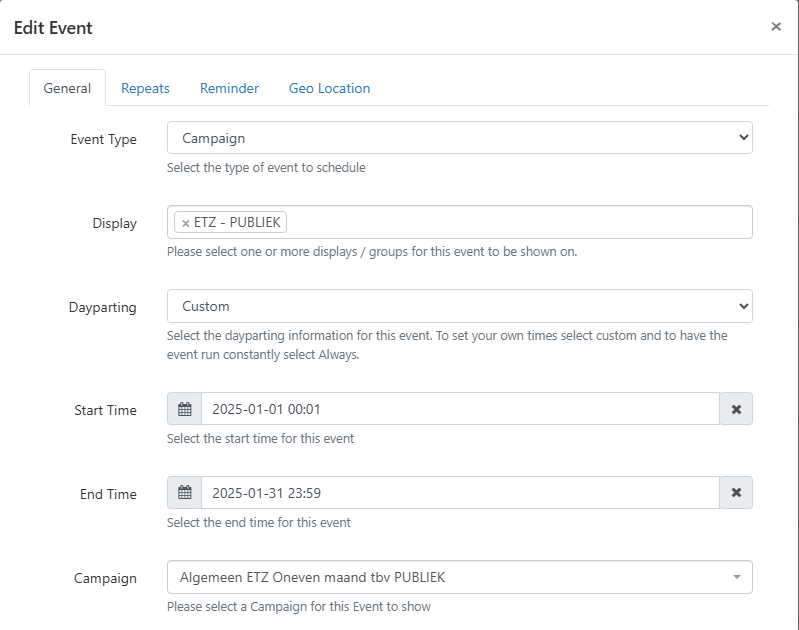Viewport: 799px width, 630px height.
Task: Click empty space in the Display box
Action: [x=520, y=223]
